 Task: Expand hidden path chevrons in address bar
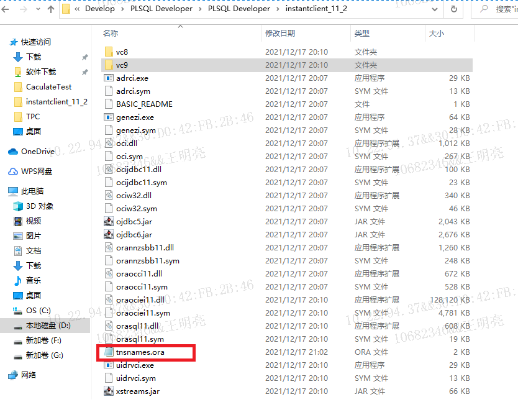pos(77,9)
